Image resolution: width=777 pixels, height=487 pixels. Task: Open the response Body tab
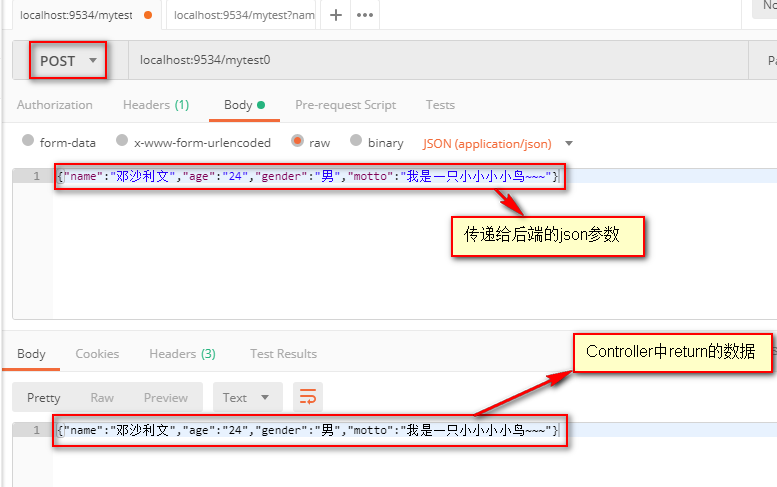coord(31,354)
